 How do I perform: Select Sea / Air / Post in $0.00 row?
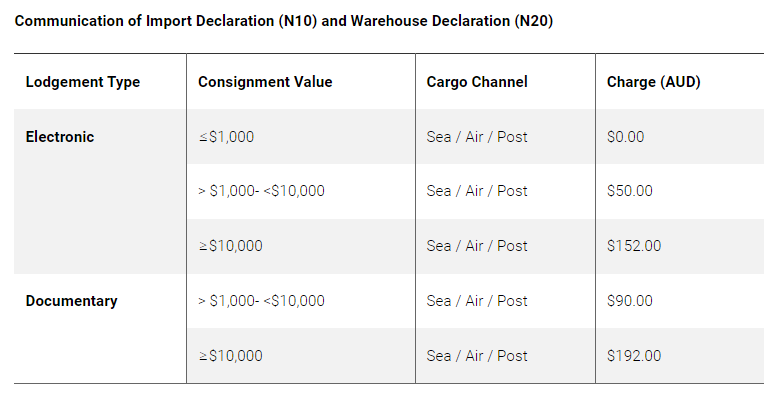[477, 137]
